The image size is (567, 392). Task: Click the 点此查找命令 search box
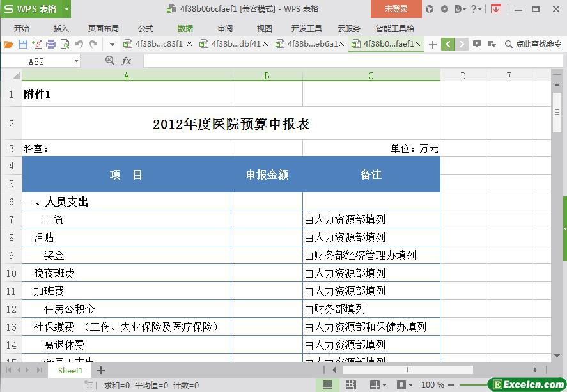(x=534, y=44)
